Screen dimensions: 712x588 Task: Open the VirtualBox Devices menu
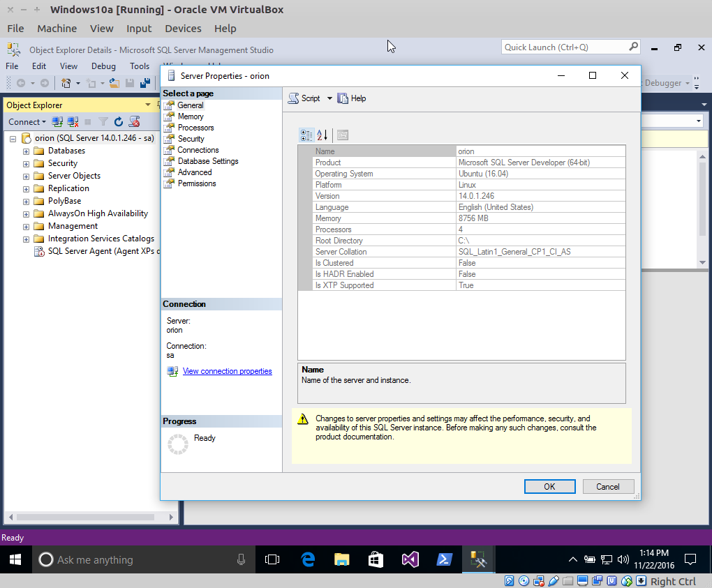183,29
